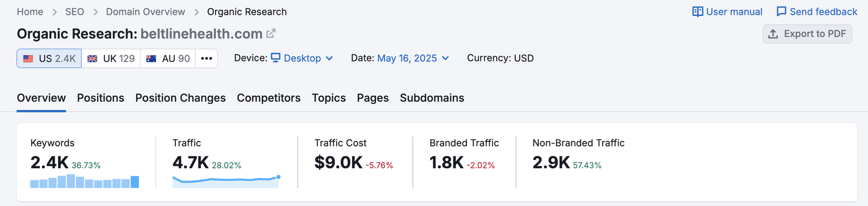Click the Home breadcrumb link
Screen dimensions: 868x206
(x=30, y=12)
